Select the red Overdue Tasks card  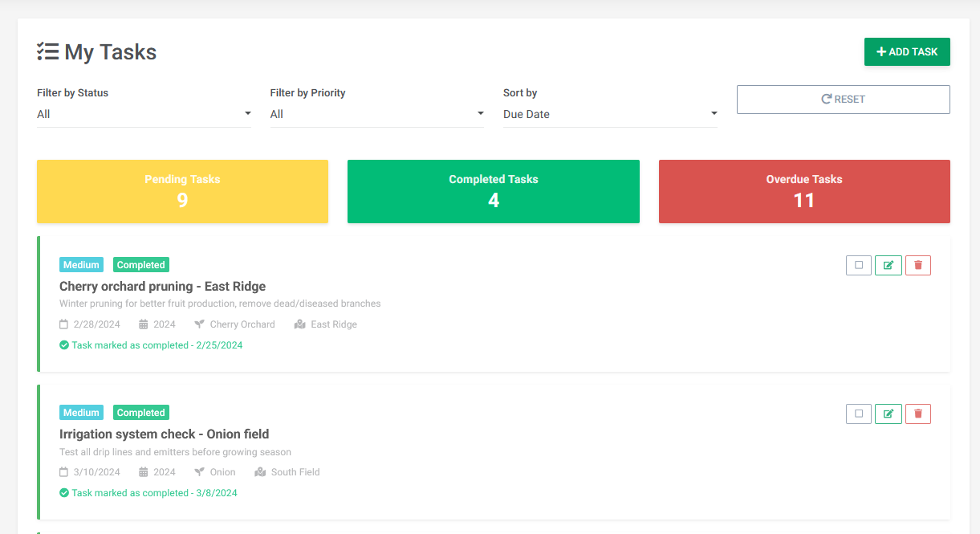[803, 191]
